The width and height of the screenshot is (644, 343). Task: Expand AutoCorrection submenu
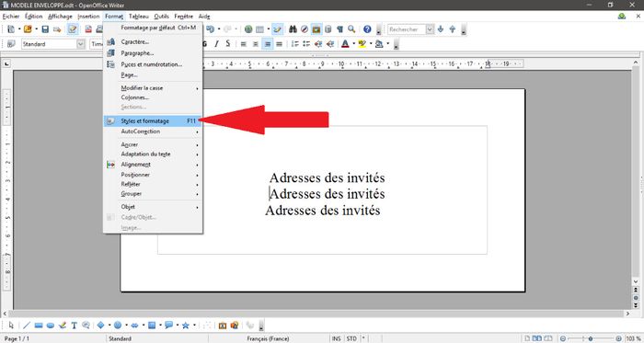click(x=153, y=131)
